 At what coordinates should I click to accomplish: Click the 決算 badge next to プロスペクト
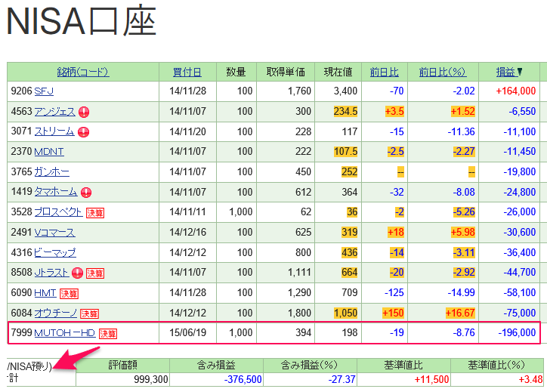94,212
